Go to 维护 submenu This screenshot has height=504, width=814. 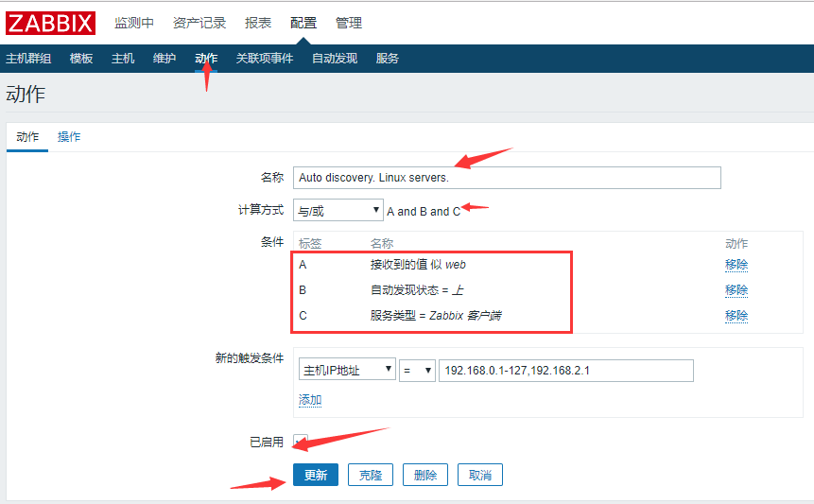coord(165,59)
